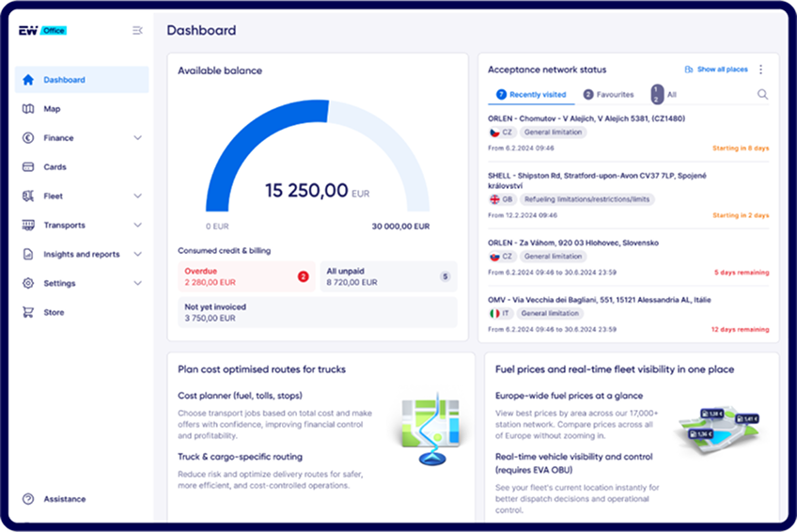Click the Slovak flag on ORLEN Za Váhom row
Screen dimensions: 797x532
[x=494, y=256]
